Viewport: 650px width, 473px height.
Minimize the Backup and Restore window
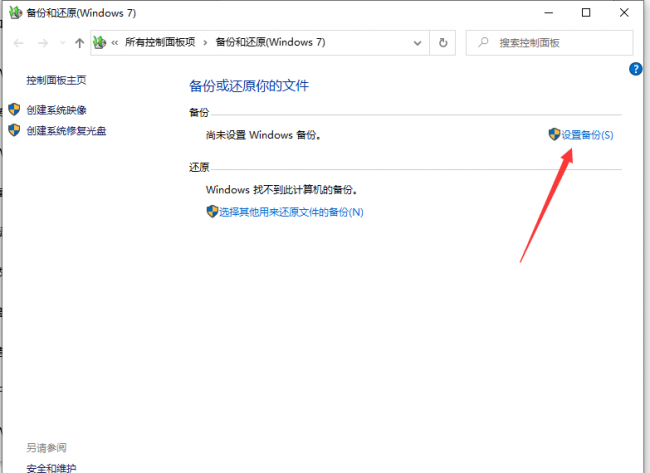[x=548, y=13]
